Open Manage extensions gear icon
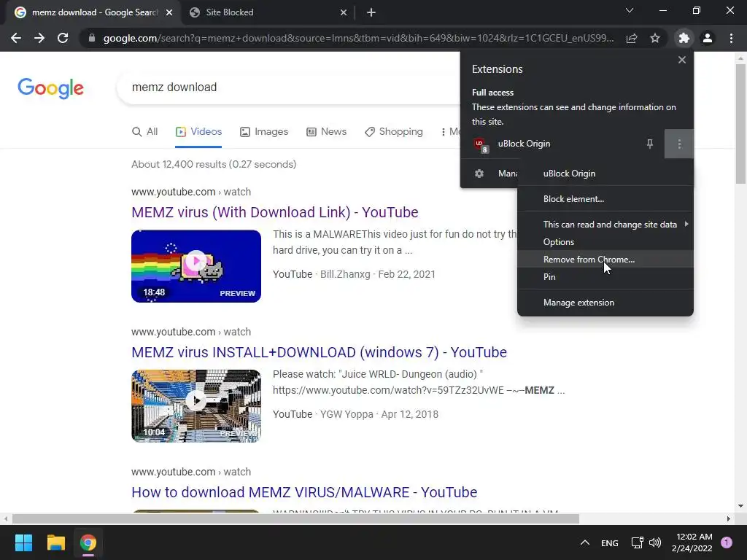This screenshot has height=560, width=747. 479,174
